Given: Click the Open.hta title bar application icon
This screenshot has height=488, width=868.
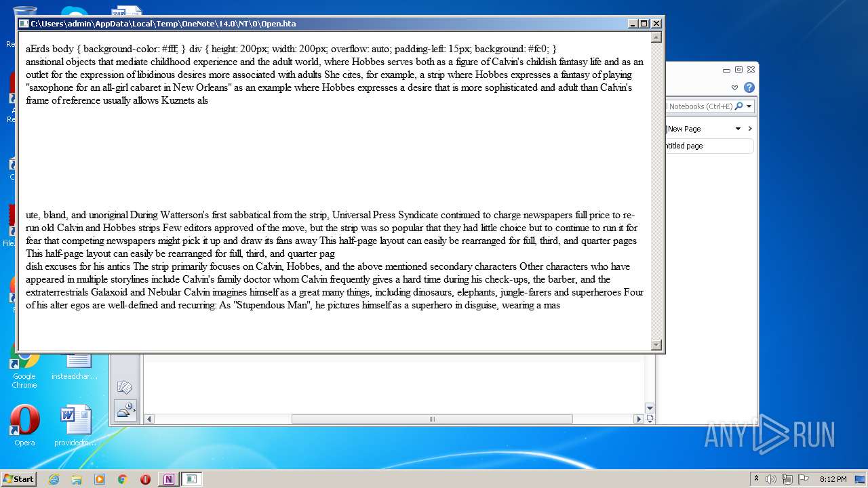Looking at the screenshot, I should click(24, 23).
